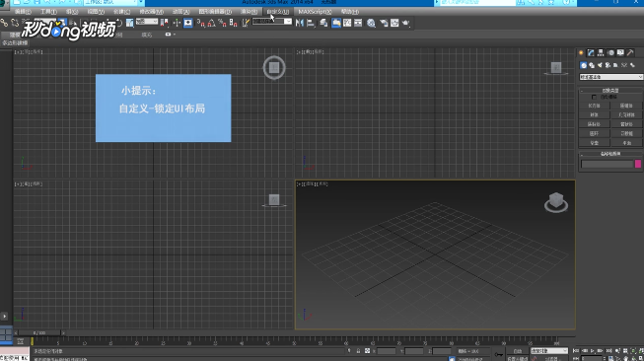
Task: Collapse the Name and Color rollout
Action: tap(610, 154)
